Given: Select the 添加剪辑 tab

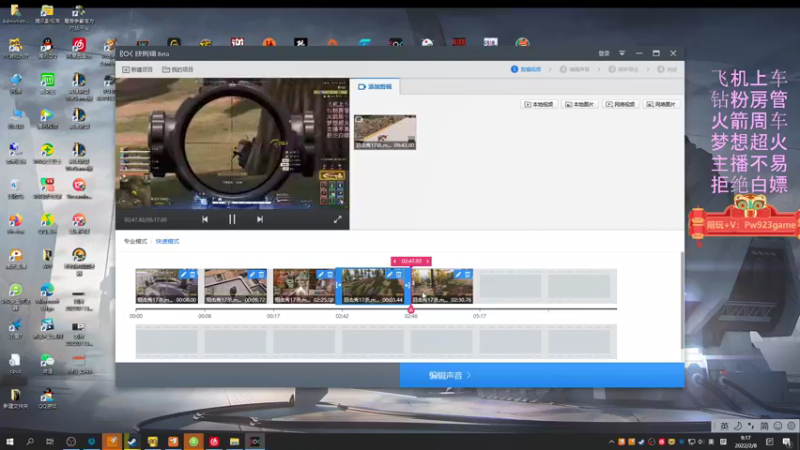Looking at the screenshot, I should (x=375, y=87).
